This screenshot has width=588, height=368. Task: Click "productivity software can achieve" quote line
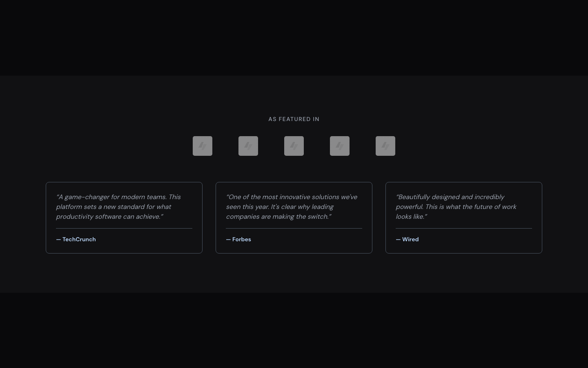[109, 217]
